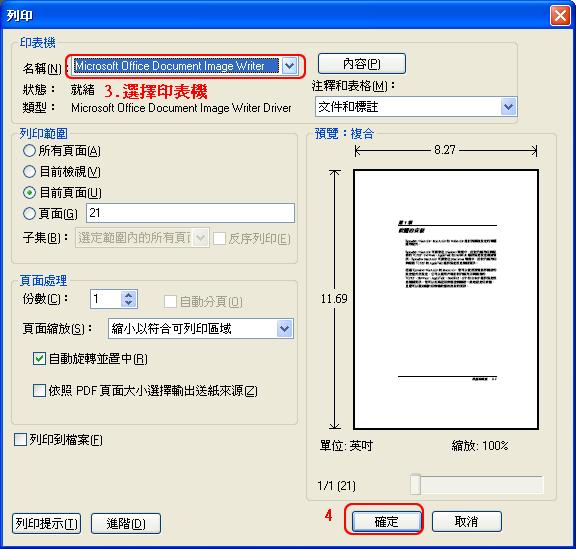Open the 頁面縮放(S) scaling dropdown

(x=285, y=329)
